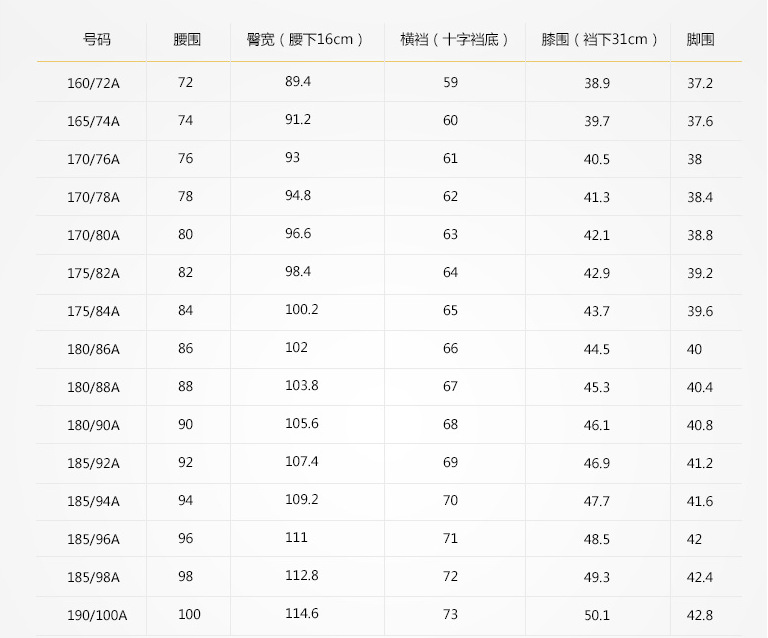Viewport: 768px width, 638px height.
Task: Click the 臀宽（腰下16cm）column header
Action: [x=305, y=40]
